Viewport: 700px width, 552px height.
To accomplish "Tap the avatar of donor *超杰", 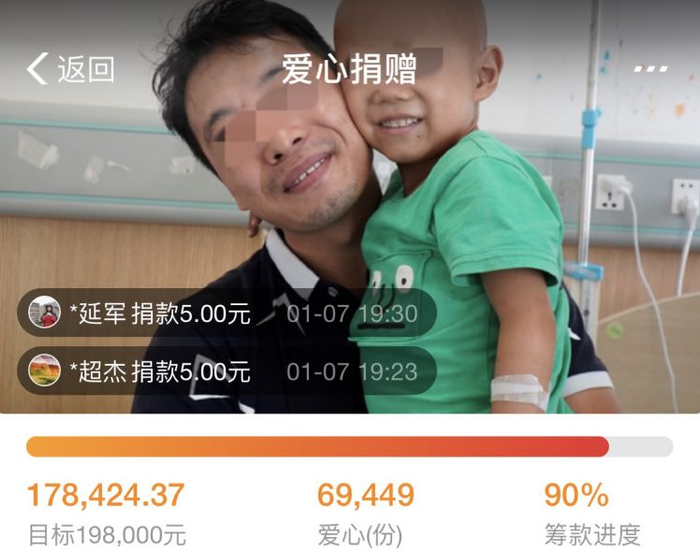I will click(44, 370).
